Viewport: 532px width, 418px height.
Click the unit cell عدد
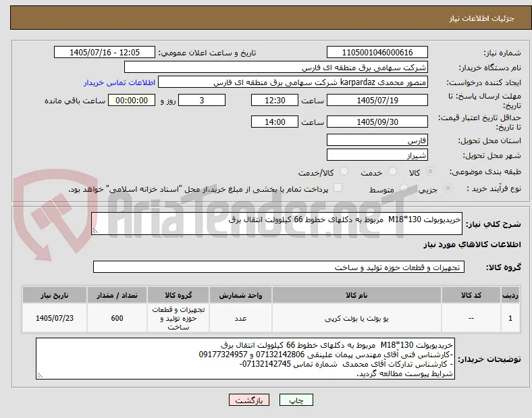(240, 318)
